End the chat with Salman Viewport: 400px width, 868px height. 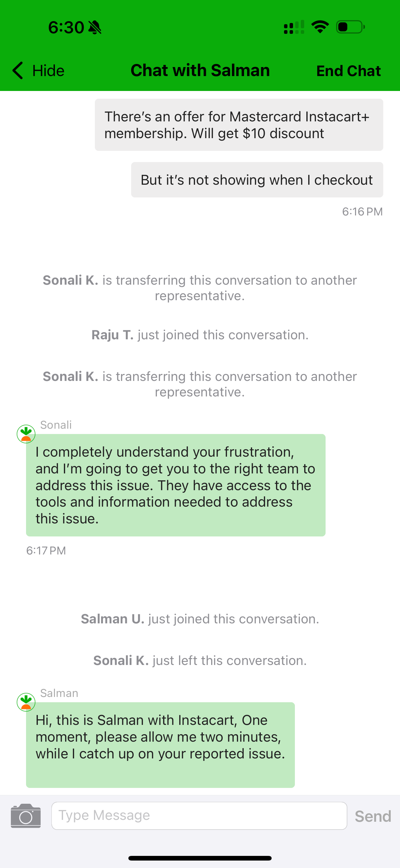click(349, 71)
